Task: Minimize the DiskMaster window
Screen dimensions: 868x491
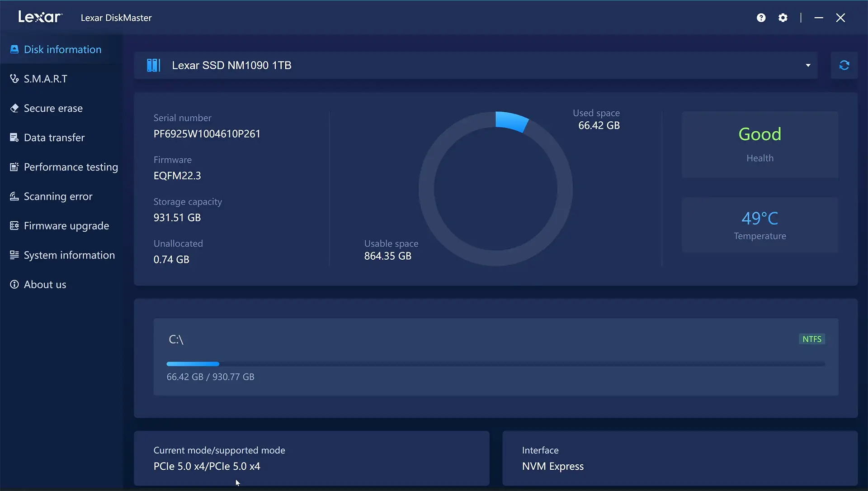Action: 819,18
